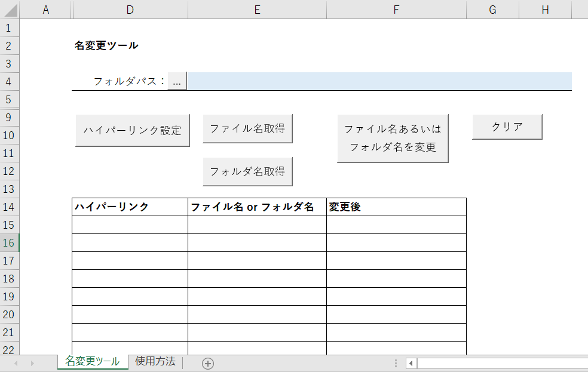Select column F header
This screenshot has width=588, height=372.
[x=396, y=10]
